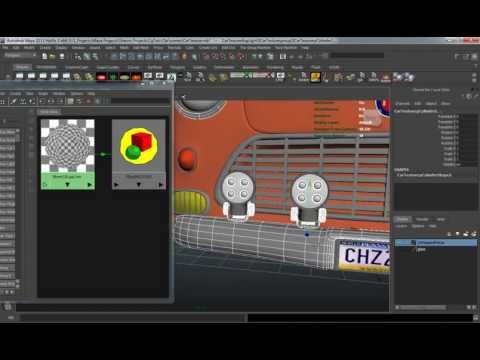The width and height of the screenshot is (480, 360).
Task: Click the color swatch of highlighted layer
Action: [413, 243]
